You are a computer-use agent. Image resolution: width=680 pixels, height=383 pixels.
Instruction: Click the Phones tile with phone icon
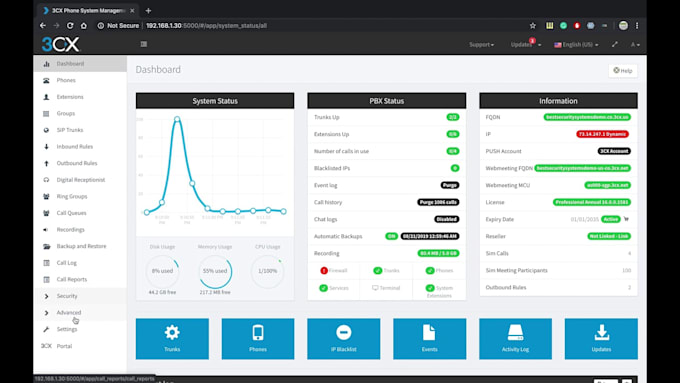[x=258, y=339]
